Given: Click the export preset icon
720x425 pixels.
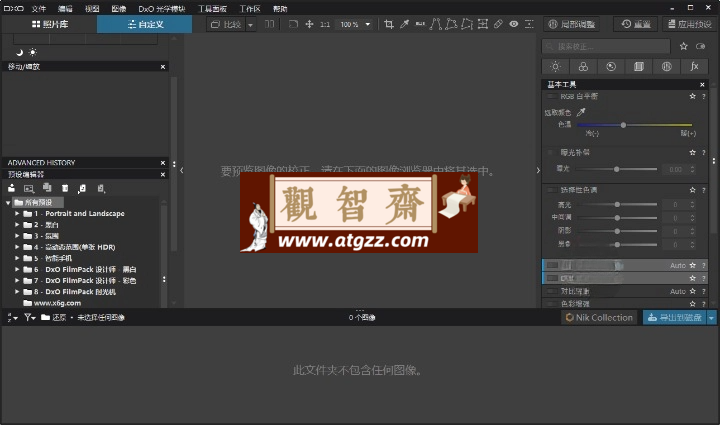Looking at the screenshot, I should [x=101, y=188].
